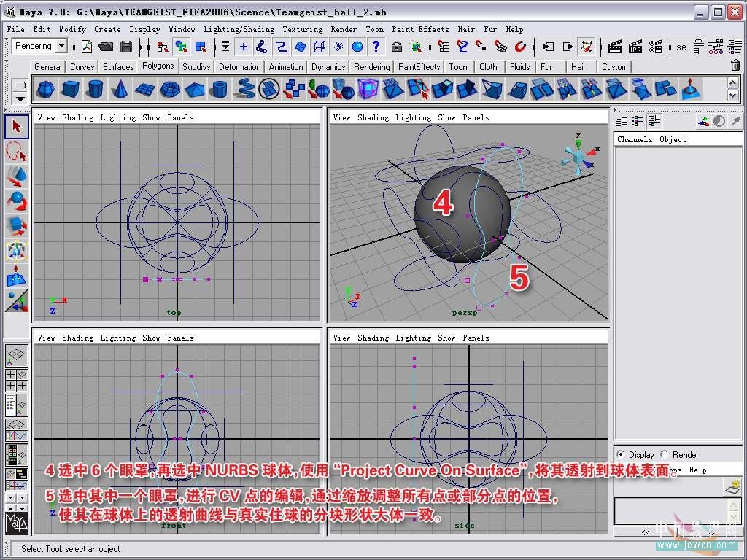The height and width of the screenshot is (560, 747).
Task: Create a polygon plane from shelf
Action: (x=145, y=89)
